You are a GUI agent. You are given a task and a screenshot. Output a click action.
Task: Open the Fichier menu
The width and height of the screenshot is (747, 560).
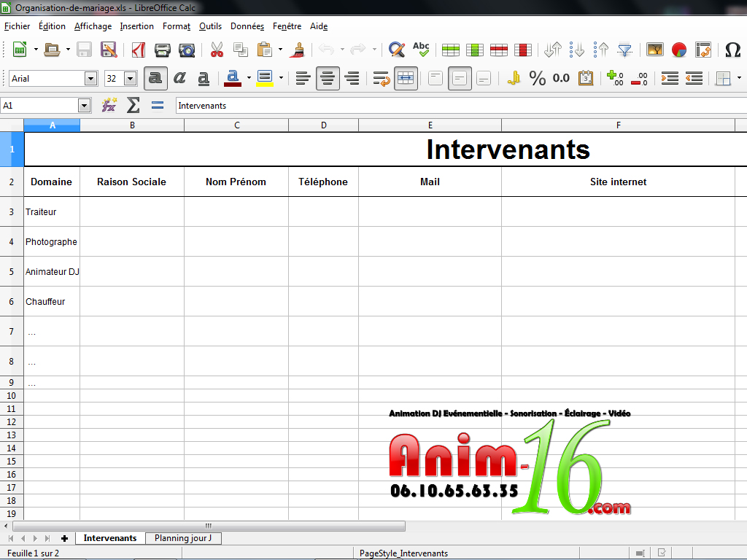point(18,26)
